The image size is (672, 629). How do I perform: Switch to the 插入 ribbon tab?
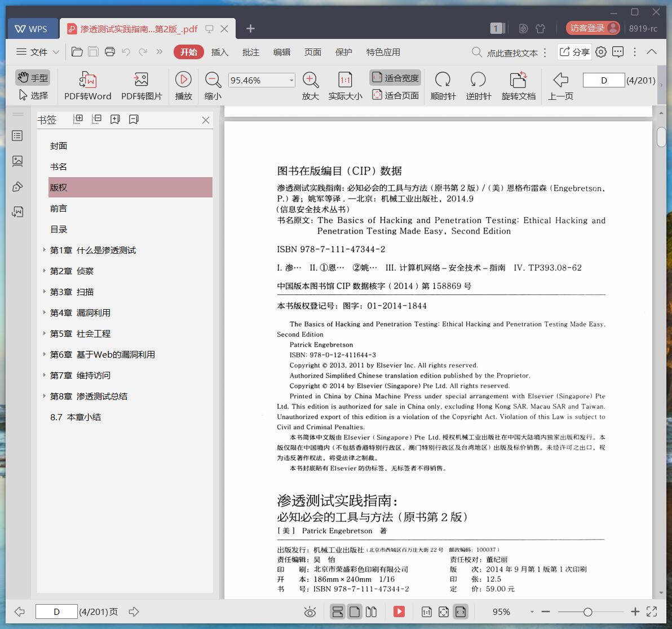click(219, 52)
